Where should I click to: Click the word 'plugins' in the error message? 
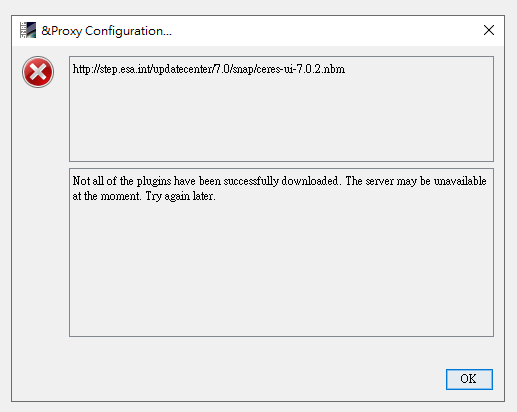[154, 181]
